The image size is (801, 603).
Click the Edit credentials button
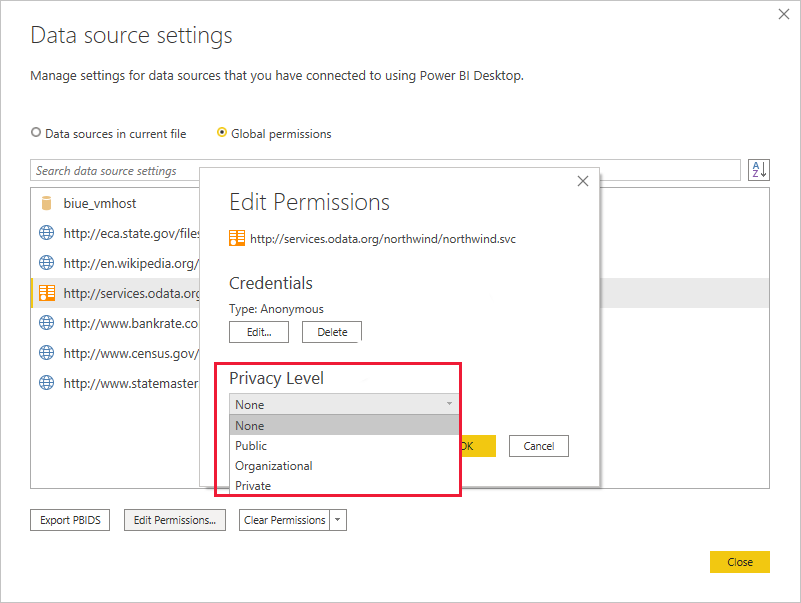click(259, 331)
